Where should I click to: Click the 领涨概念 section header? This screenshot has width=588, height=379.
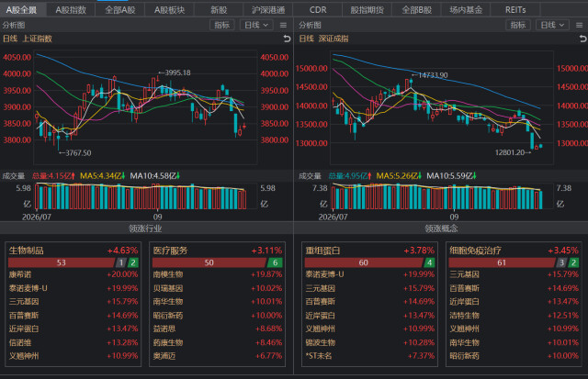[441, 229]
